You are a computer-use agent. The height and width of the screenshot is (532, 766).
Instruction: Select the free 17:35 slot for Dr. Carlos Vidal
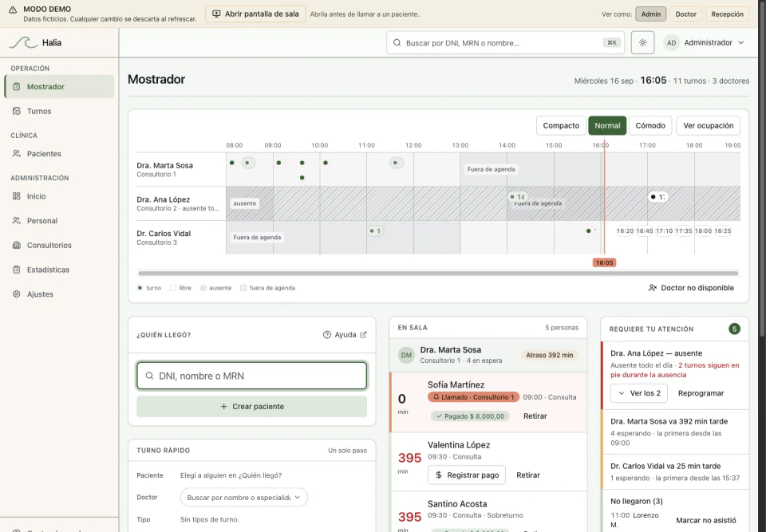[684, 231]
